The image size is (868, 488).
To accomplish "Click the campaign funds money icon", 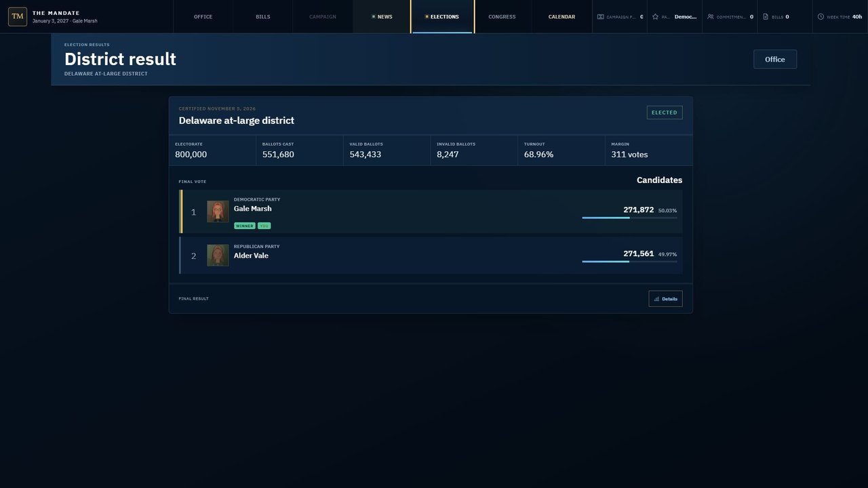I will (600, 16).
